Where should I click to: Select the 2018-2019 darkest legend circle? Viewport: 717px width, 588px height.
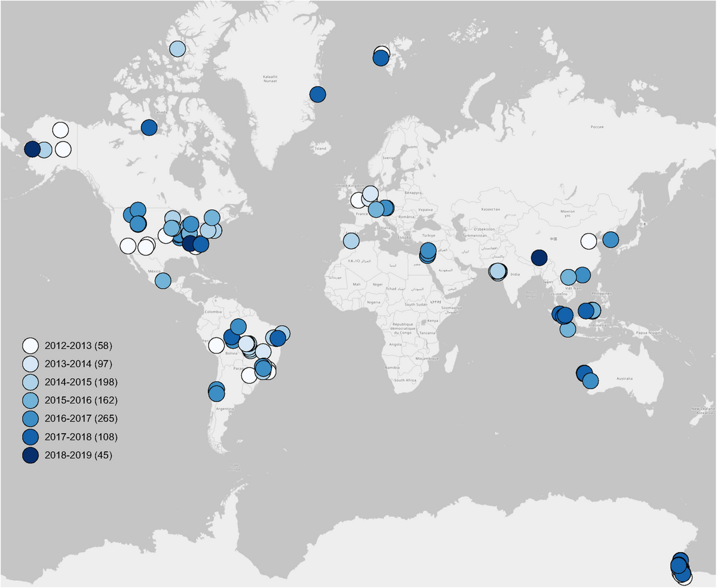pos(30,455)
